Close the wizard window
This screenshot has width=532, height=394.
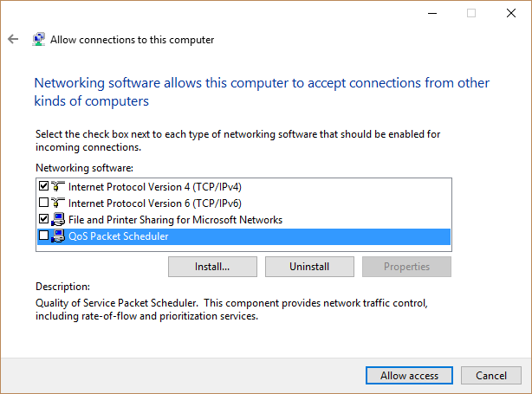[511, 13]
